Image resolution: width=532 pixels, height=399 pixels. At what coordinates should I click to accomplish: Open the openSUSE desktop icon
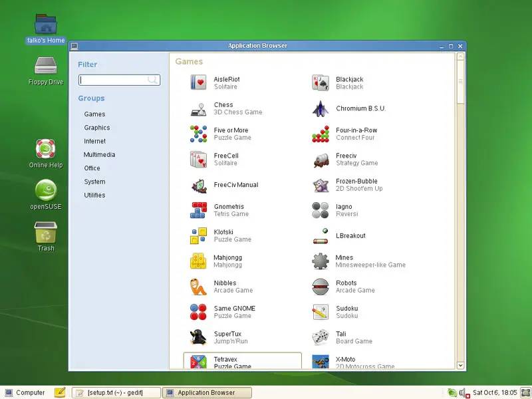[46, 195]
